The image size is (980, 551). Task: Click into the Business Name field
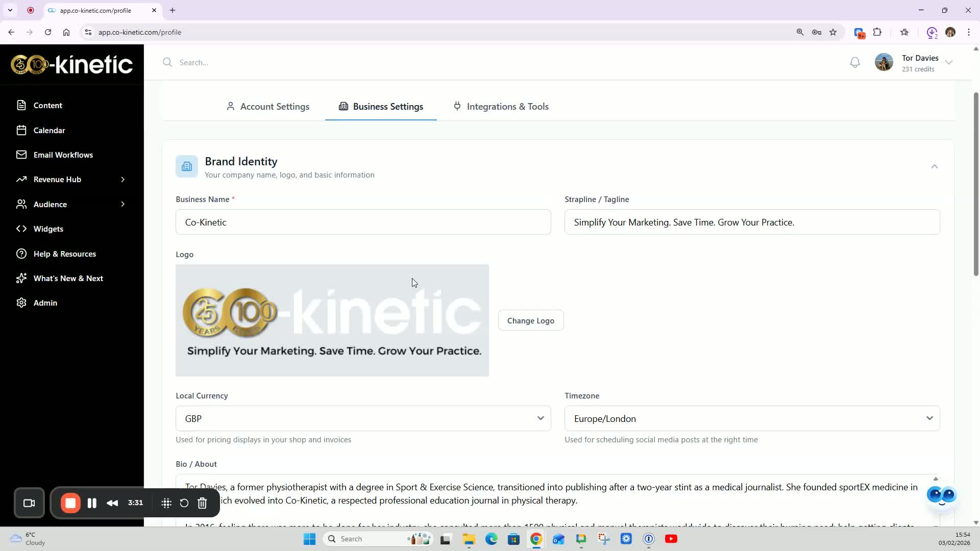[x=363, y=222]
